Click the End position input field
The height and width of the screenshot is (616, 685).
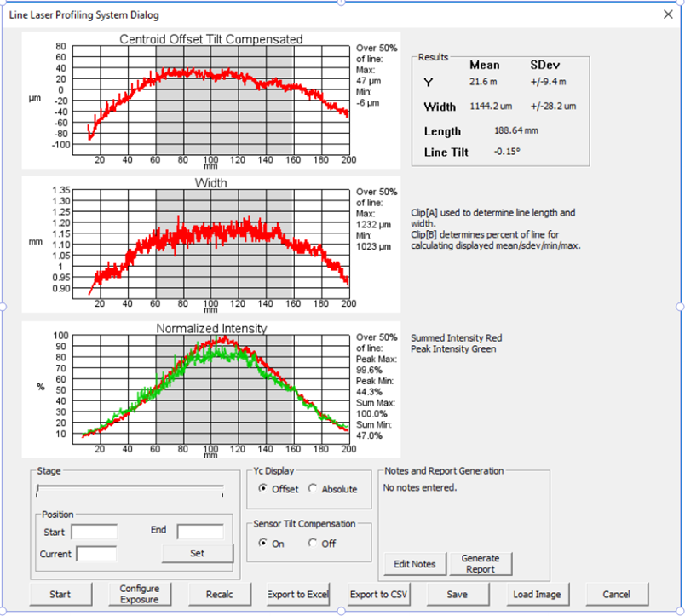tap(200, 532)
